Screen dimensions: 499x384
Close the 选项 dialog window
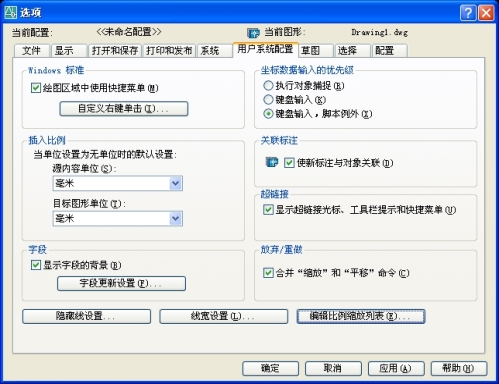pos(486,13)
